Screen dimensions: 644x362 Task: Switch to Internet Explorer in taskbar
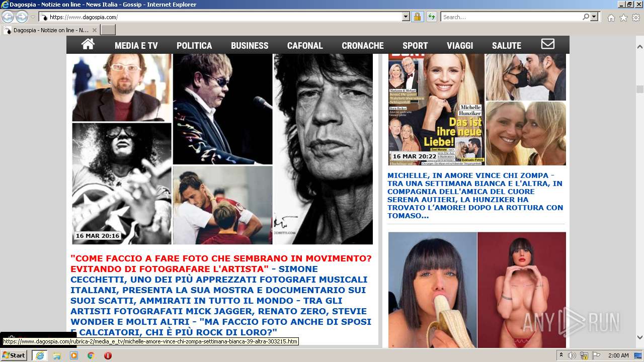click(40, 355)
